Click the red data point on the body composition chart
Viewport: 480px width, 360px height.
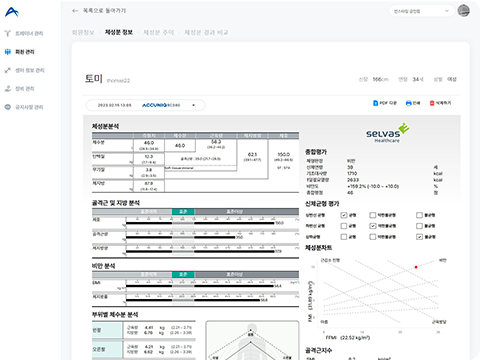coord(416,267)
